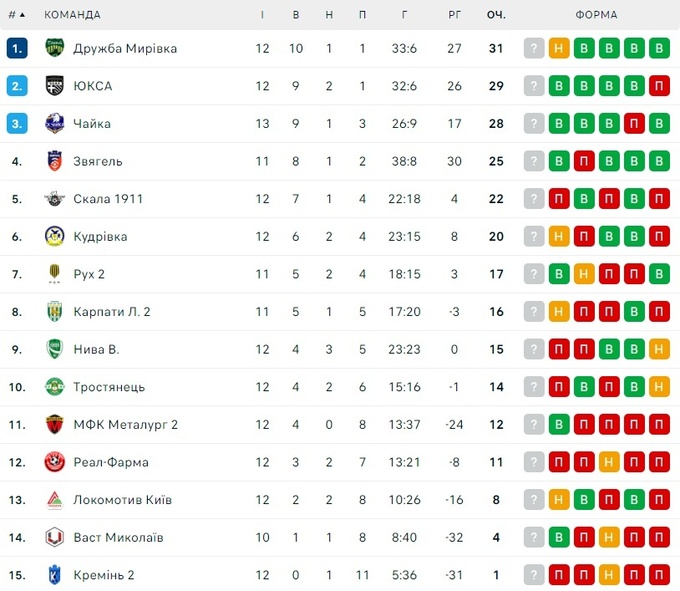The height and width of the screenshot is (591, 680).
Task: Click the Дружба Мирівка team logo
Action: pos(55,48)
